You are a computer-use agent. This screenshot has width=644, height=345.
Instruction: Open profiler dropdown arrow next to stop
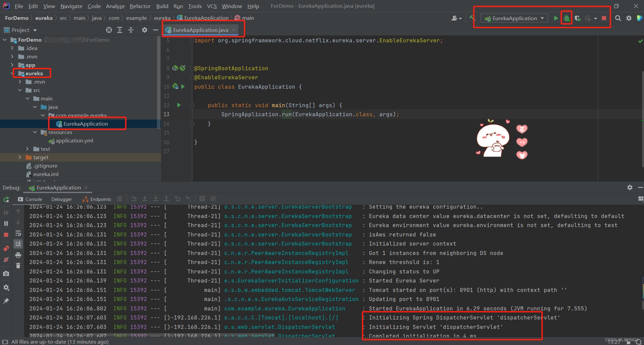point(596,18)
